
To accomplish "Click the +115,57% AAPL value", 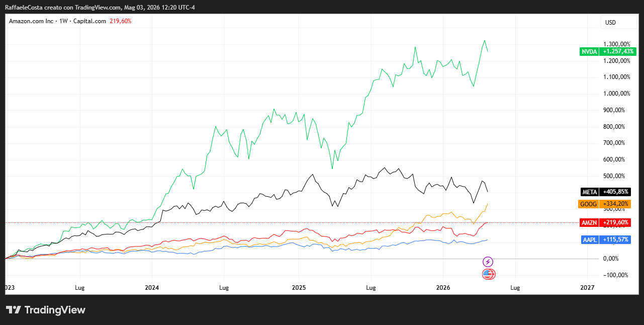I will pos(614,239).
